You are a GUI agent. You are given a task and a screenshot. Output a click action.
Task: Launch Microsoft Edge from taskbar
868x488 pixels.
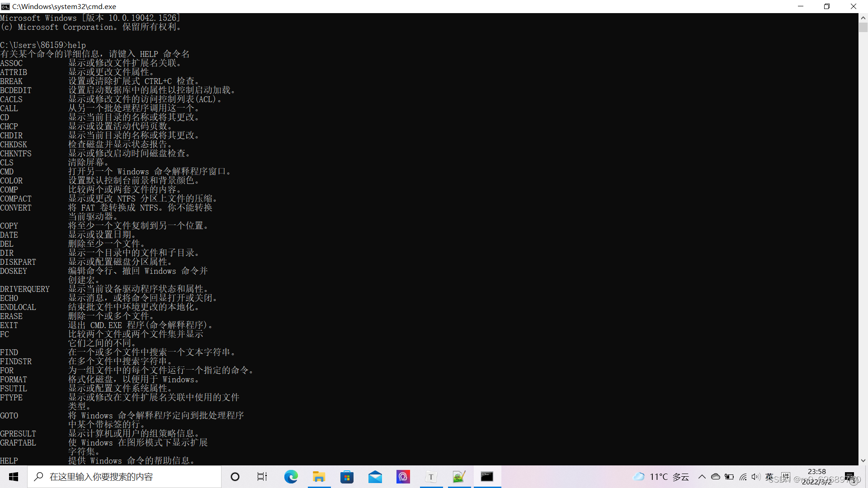291,477
